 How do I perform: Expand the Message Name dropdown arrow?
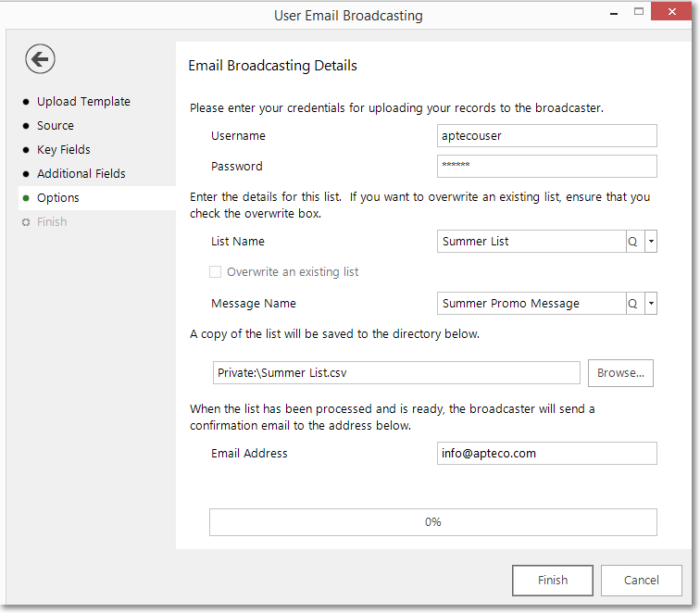pyautogui.click(x=651, y=304)
